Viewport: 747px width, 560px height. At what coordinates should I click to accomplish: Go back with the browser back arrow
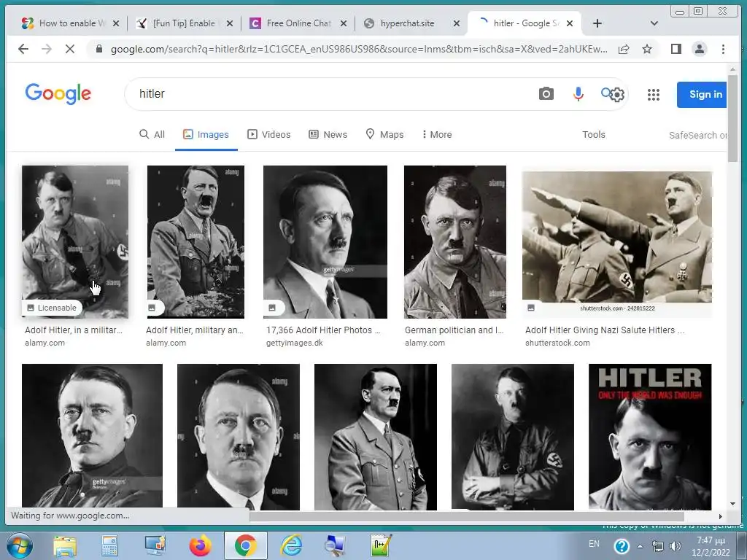pos(23,49)
